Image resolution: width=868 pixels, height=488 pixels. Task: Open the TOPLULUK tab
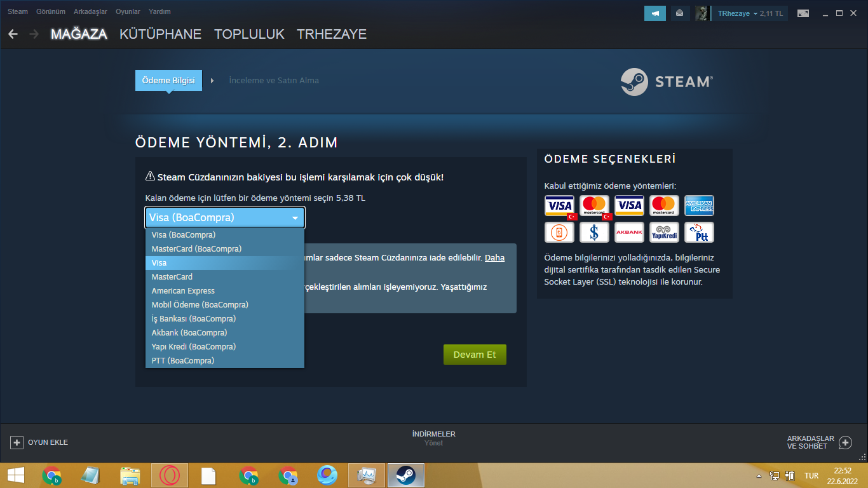[249, 34]
